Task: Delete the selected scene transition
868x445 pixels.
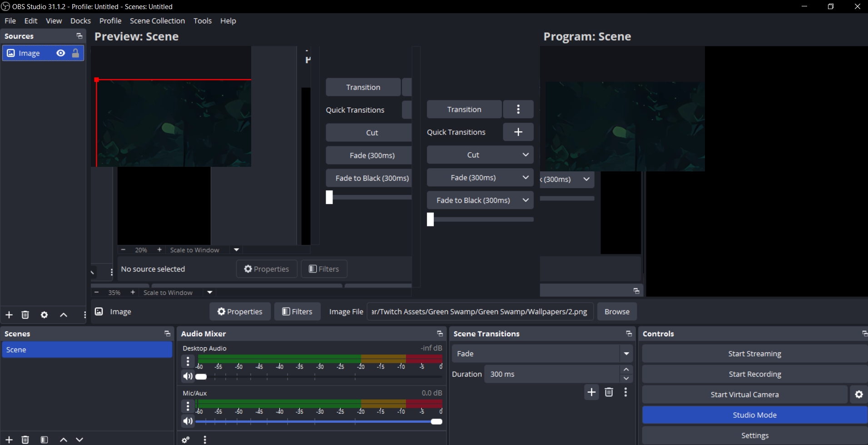Action: coord(609,392)
